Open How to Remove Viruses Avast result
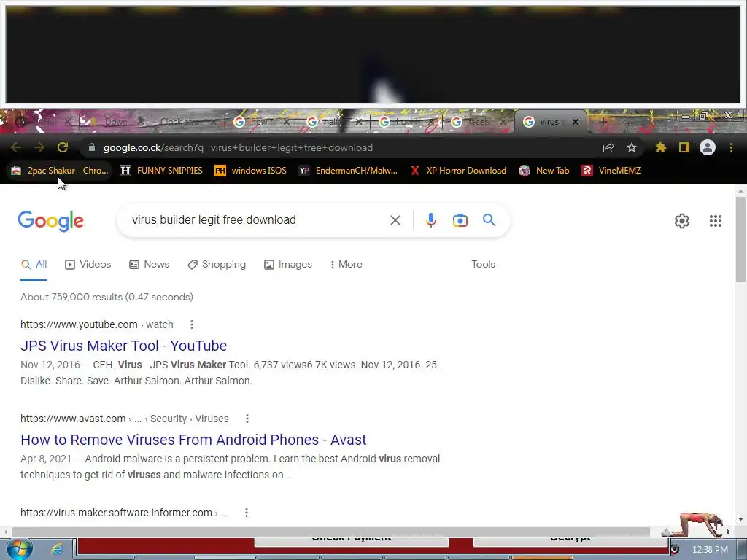This screenshot has width=747, height=560. 193,440
